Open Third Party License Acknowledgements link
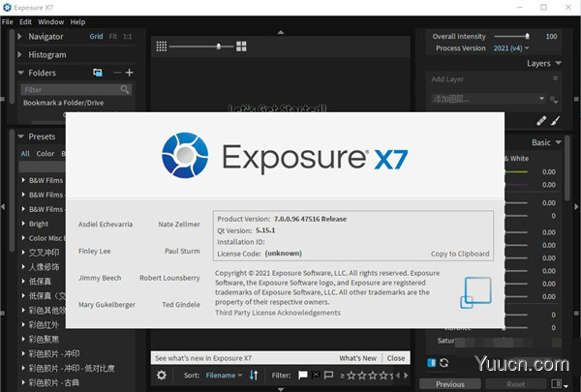The height and width of the screenshot is (392, 581). [x=278, y=313]
